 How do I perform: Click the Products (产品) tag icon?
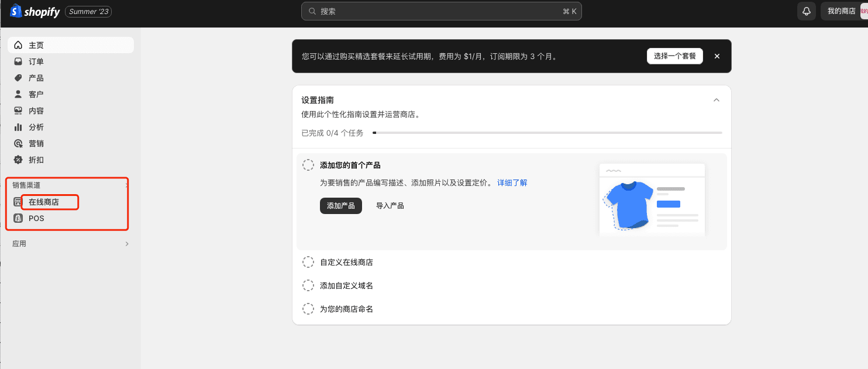click(x=18, y=78)
